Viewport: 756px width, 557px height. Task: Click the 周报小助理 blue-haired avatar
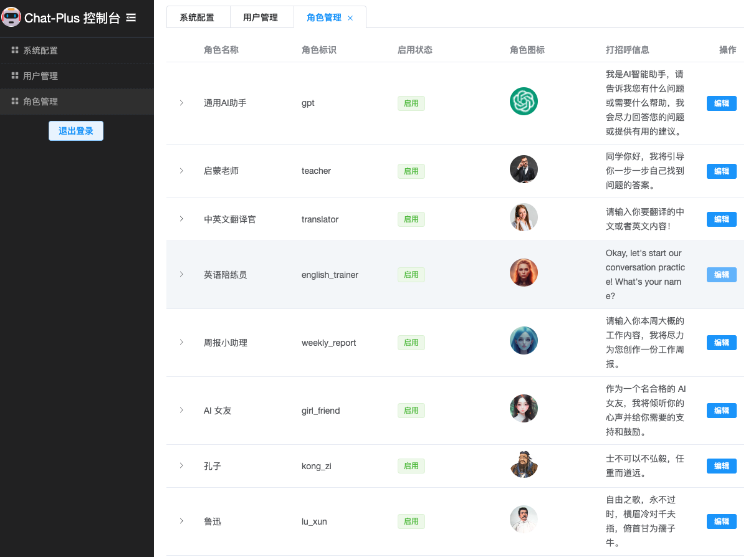[524, 341]
